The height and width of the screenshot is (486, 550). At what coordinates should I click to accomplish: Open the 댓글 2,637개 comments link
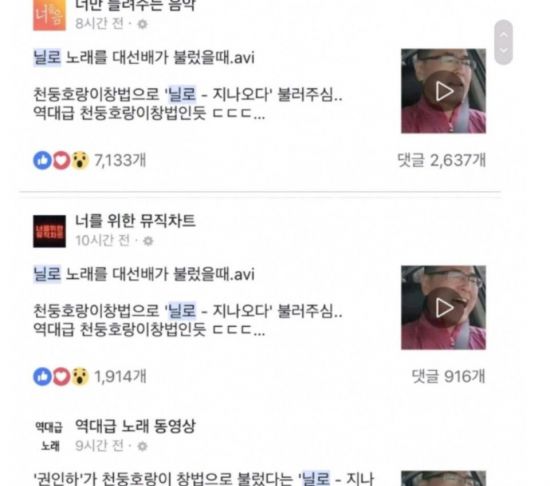pos(442,161)
